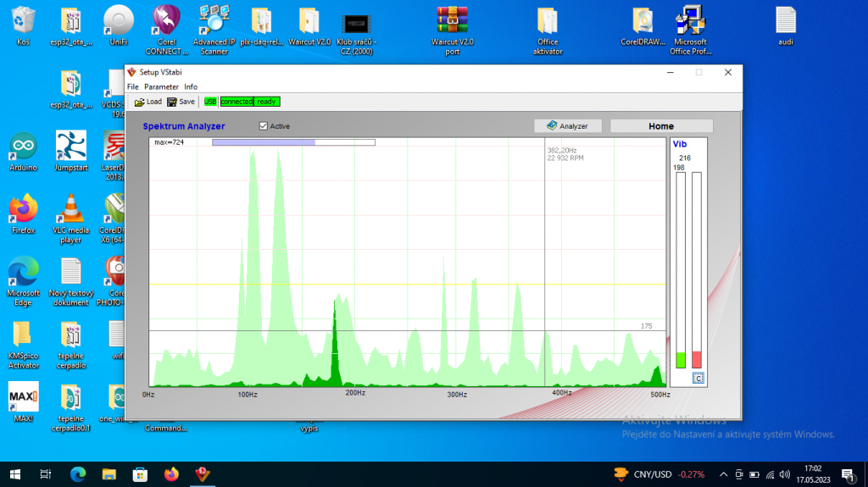868x487 pixels.
Task: Click the Save toolbar button
Action: (181, 102)
